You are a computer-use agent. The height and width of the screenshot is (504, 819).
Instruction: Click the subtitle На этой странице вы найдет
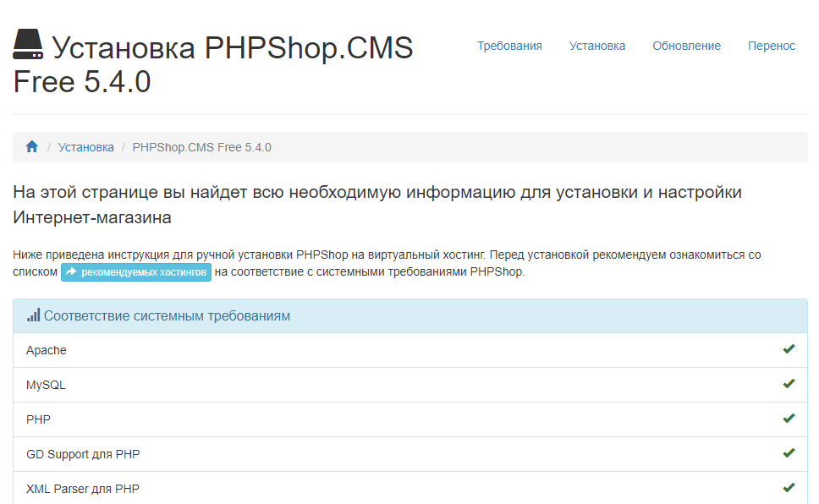coord(377,205)
